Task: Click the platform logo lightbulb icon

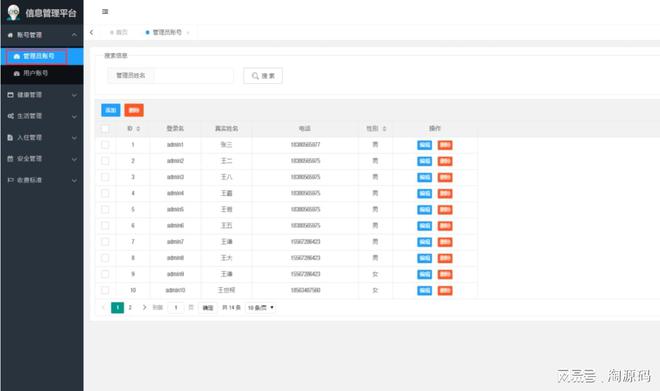Action: click(13, 12)
